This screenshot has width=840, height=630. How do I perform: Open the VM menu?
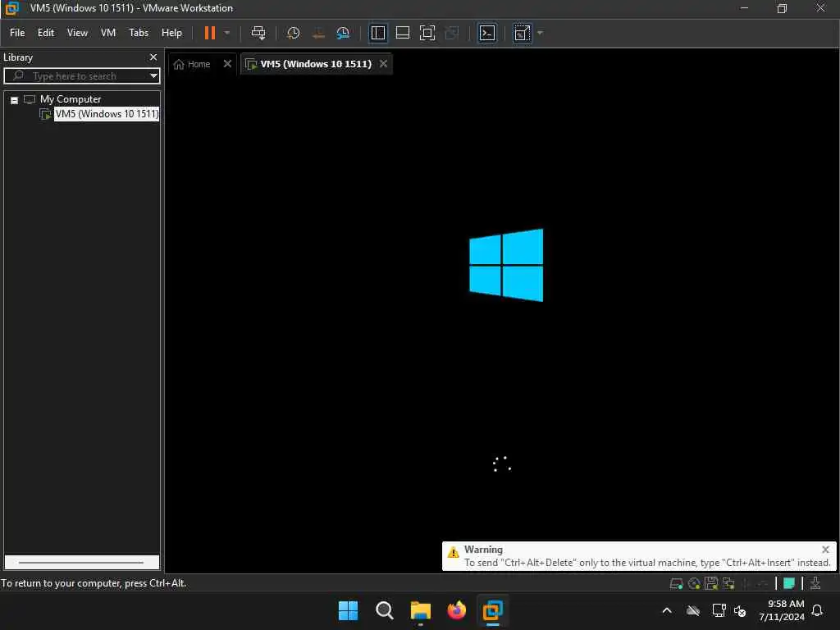108,33
